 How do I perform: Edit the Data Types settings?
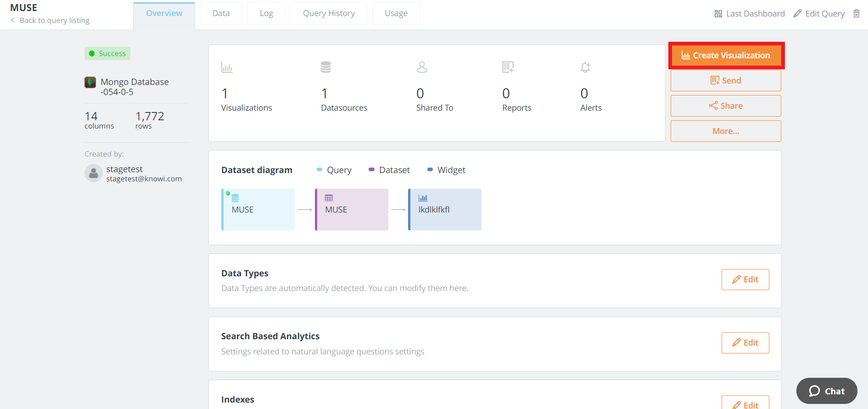point(745,280)
